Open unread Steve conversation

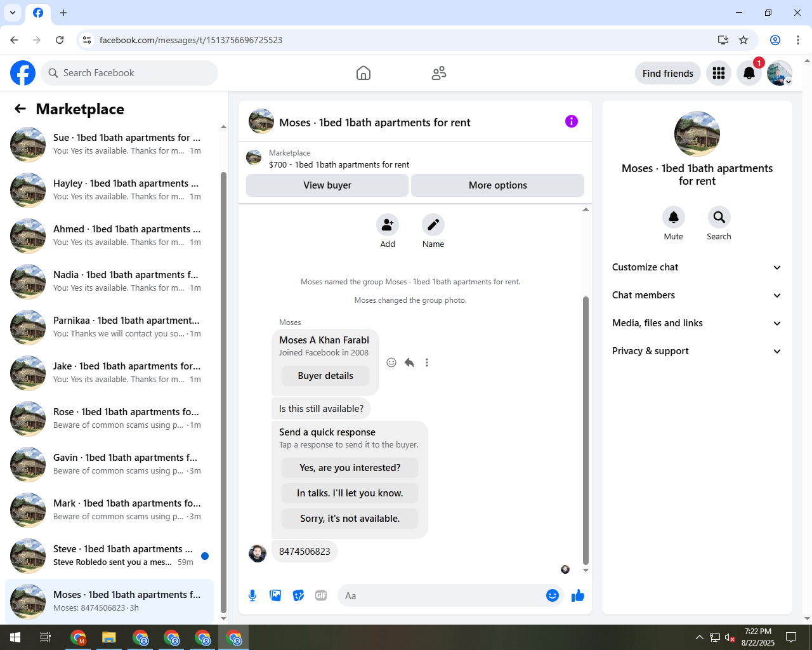point(109,555)
